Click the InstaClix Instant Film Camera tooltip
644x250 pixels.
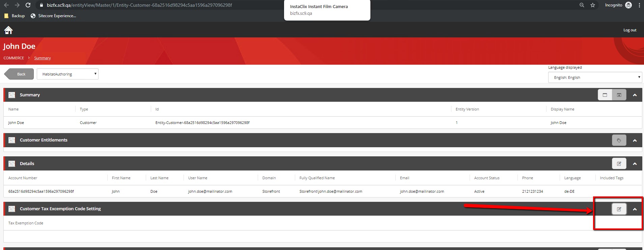tap(327, 10)
